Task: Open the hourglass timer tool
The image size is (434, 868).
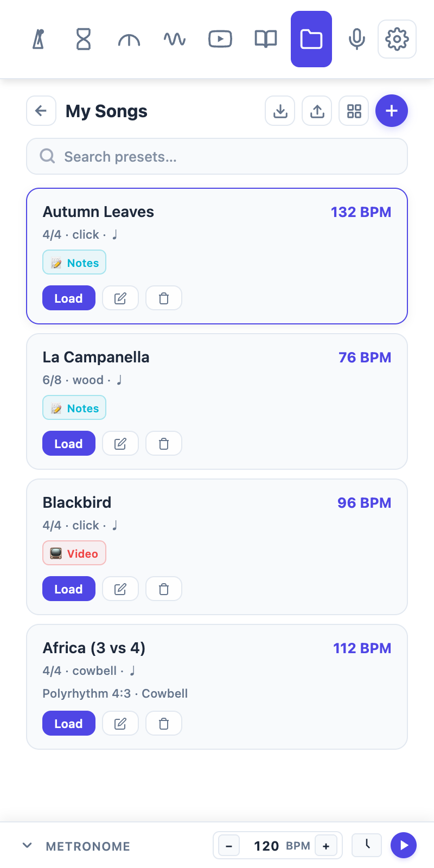Action: (84, 39)
